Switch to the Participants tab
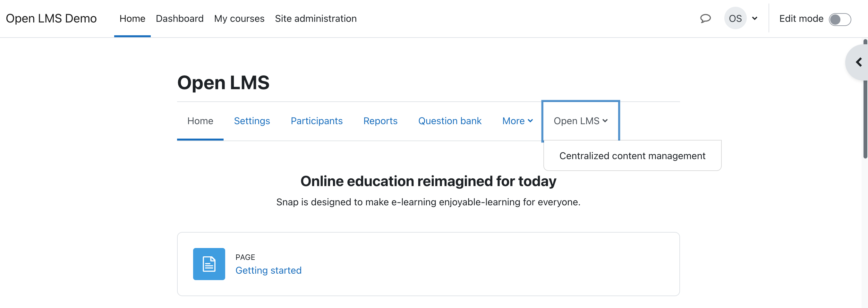The image size is (868, 308). [x=316, y=121]
